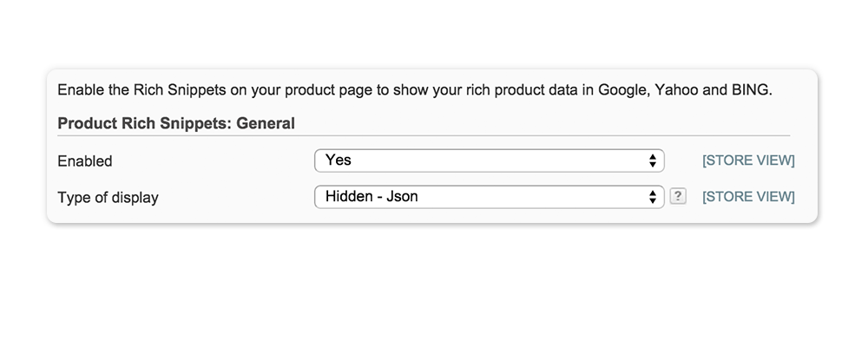Click the down arrow in the Enabled select
Screen dimensions: 868x347
point(653,164)
